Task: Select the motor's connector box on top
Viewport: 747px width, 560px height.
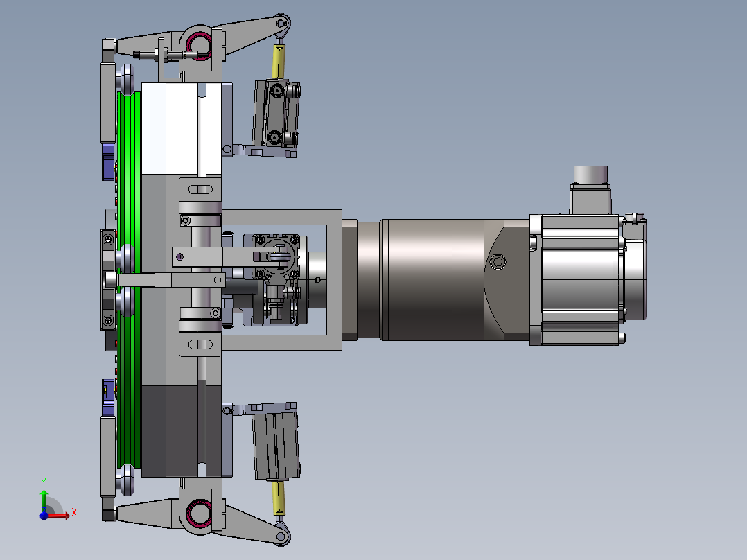Action: 590,190
